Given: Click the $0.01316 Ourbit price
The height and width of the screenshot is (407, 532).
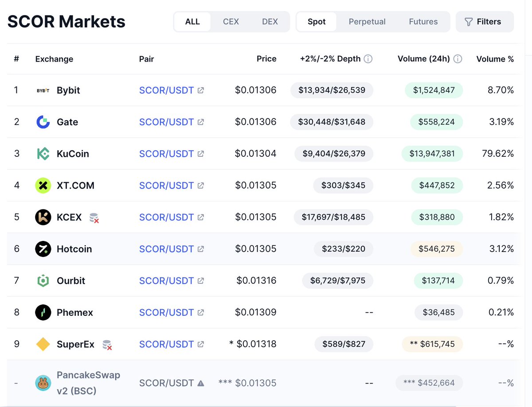Looking at the screenshot, I should coord(256,281).
